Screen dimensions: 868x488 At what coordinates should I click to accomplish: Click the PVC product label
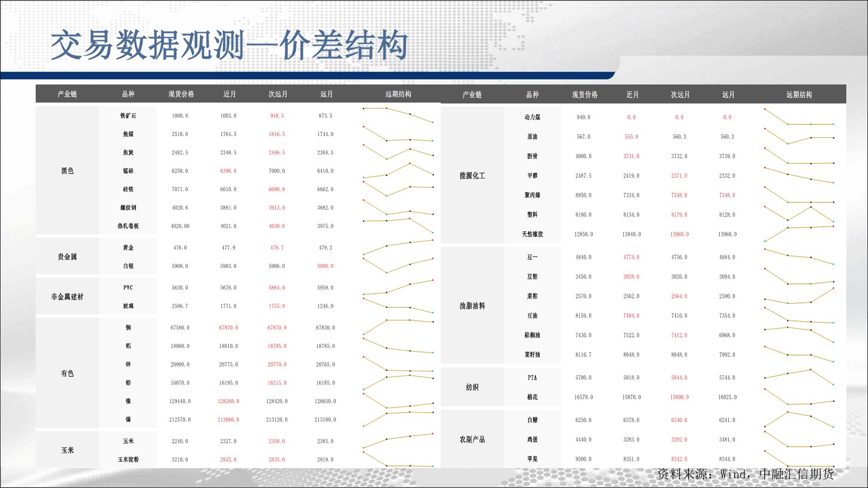coord(128,287)
